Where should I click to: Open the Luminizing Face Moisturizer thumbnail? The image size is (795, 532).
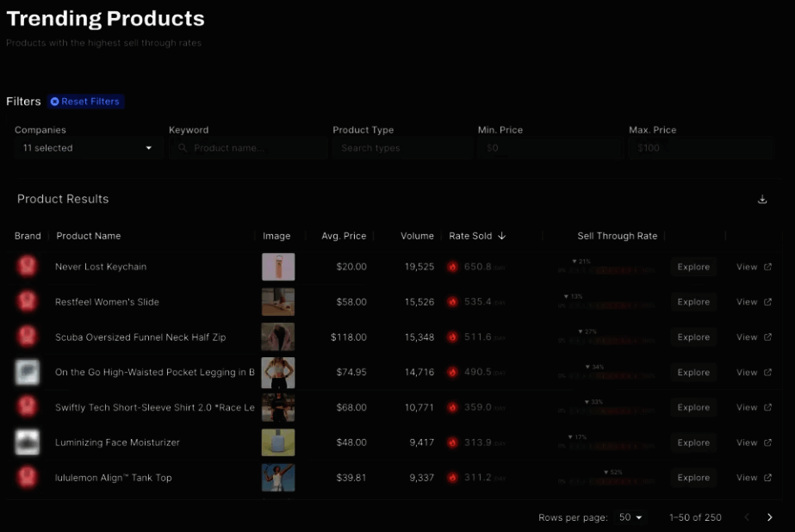click(278, 442)
